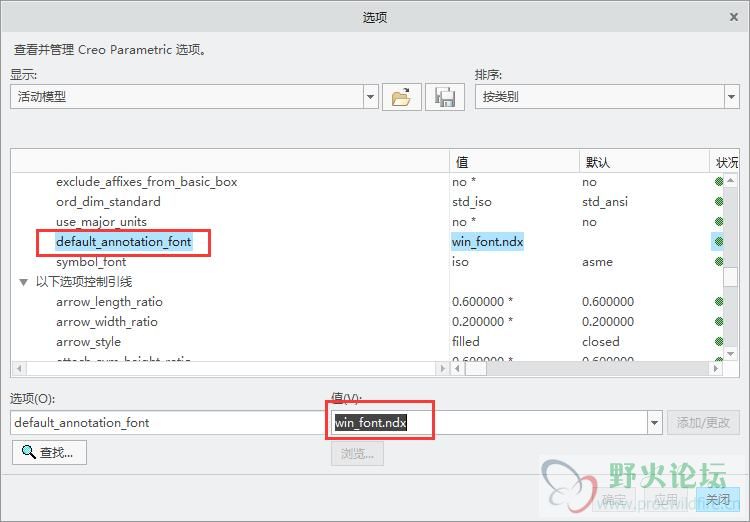The image size is (750, 522).
Task: Click the magnifier 查找 search button
Action: tap(49, 452)
